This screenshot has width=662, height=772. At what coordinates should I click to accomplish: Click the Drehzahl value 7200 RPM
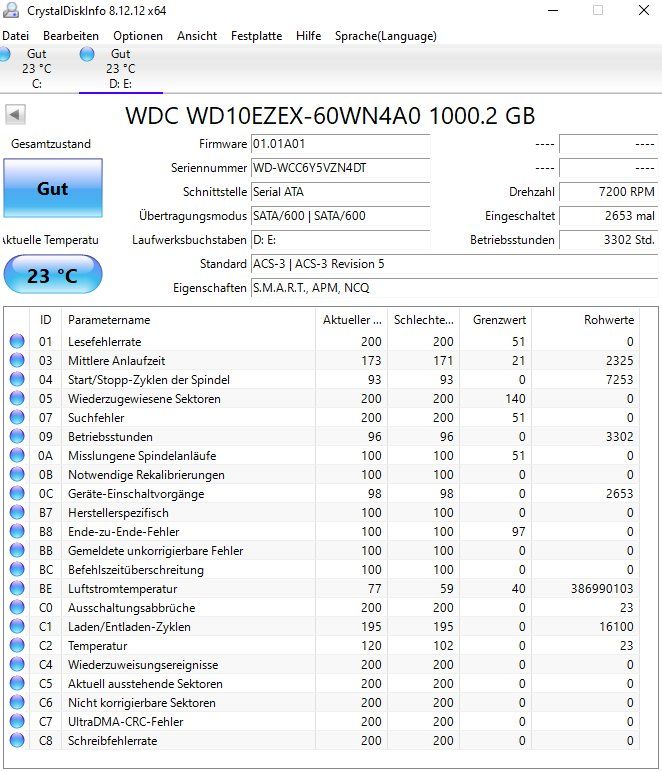click(x=608, y=192)
